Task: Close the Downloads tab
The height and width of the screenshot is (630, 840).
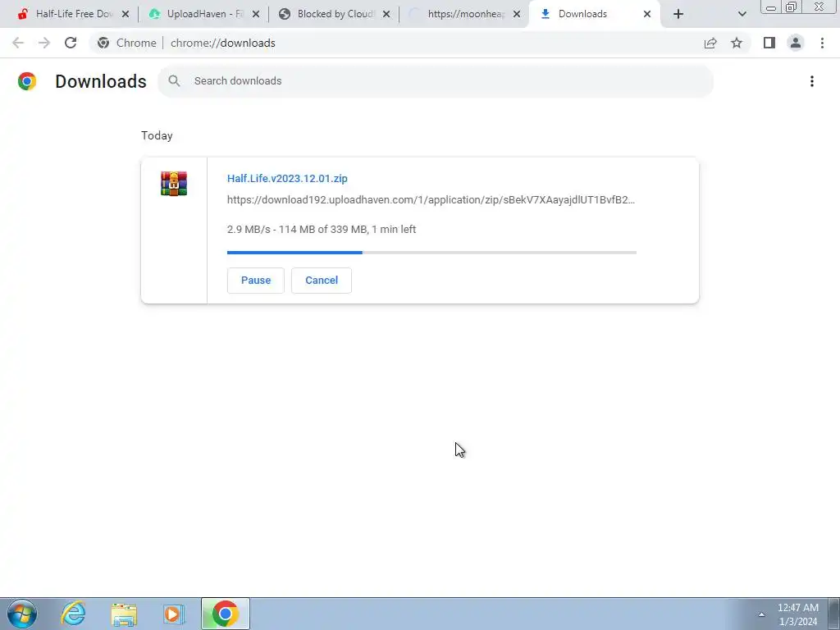Action: [647, 14]
